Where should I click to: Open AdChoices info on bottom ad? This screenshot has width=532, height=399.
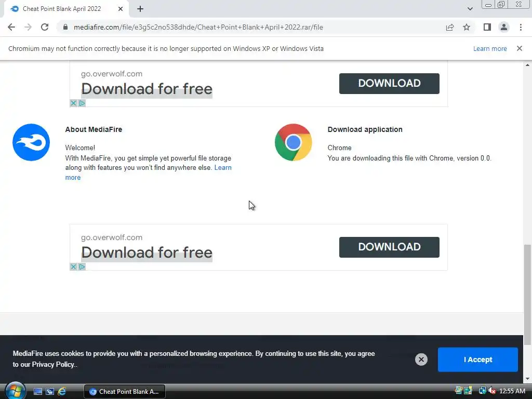pos(82,267)
